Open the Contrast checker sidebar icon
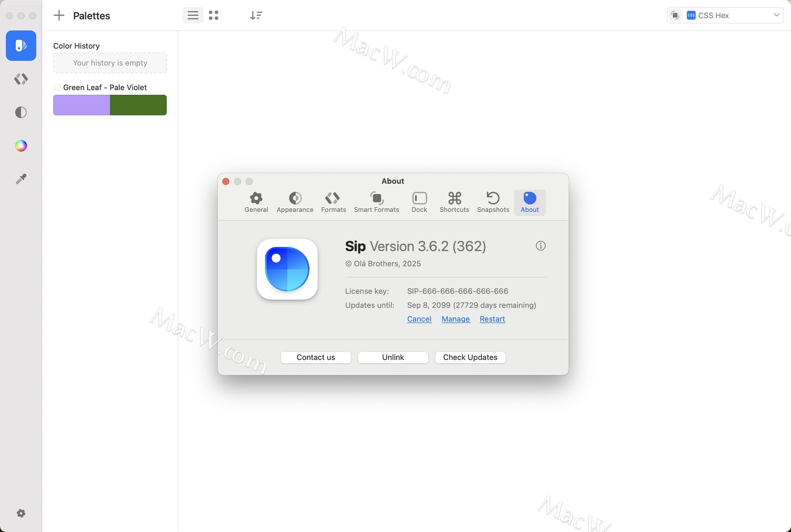Viewport: 791px width, 532px height. 21,112
